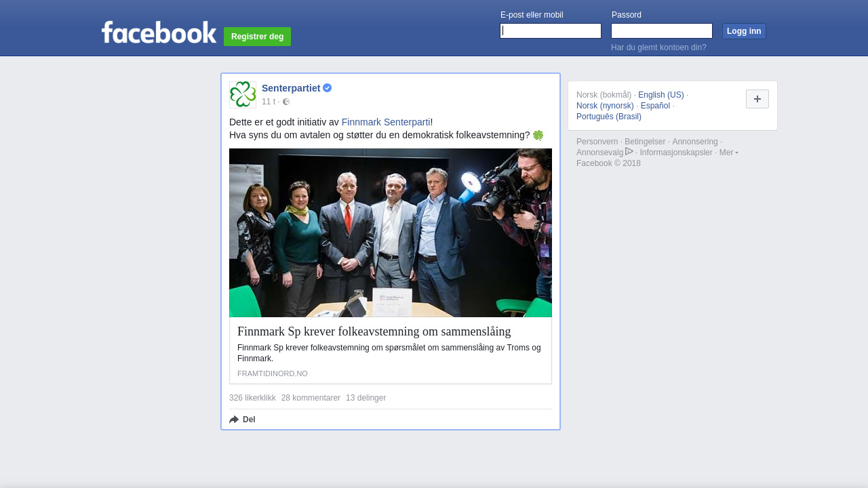Click the Logg inn button
Screen dimensions: 868x488
[744, 31]
